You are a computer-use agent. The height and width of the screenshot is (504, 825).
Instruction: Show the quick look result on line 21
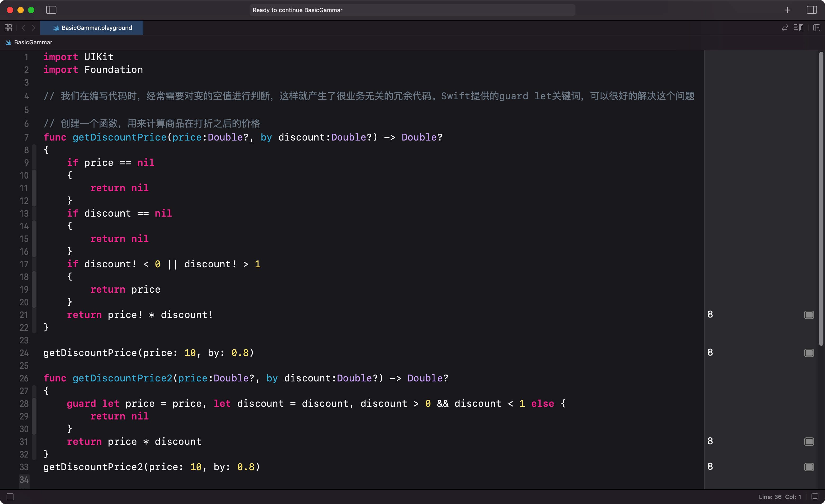(x=809, y=315)
